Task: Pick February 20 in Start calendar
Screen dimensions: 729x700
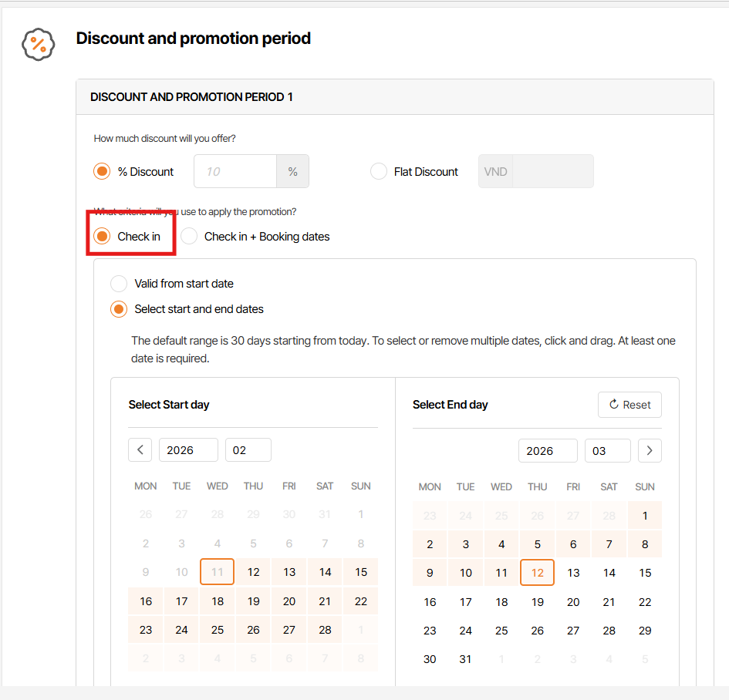Action: coord(289,601)
